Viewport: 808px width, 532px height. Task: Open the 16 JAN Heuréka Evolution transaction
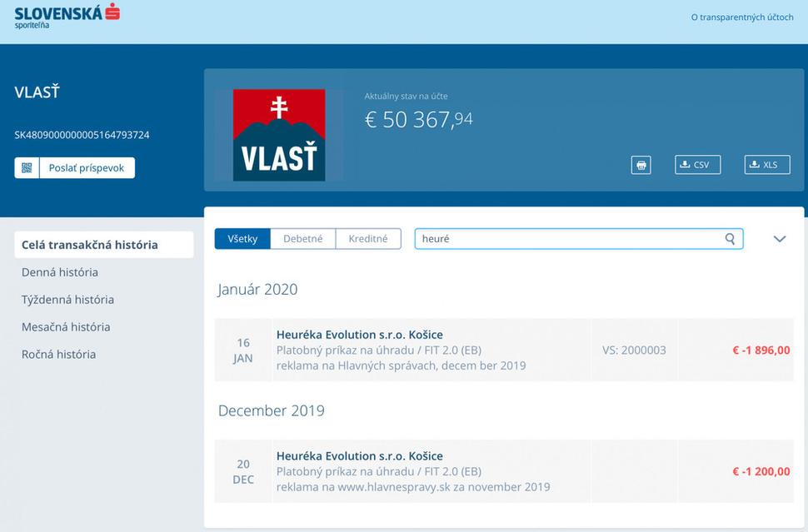click(504, 350)
